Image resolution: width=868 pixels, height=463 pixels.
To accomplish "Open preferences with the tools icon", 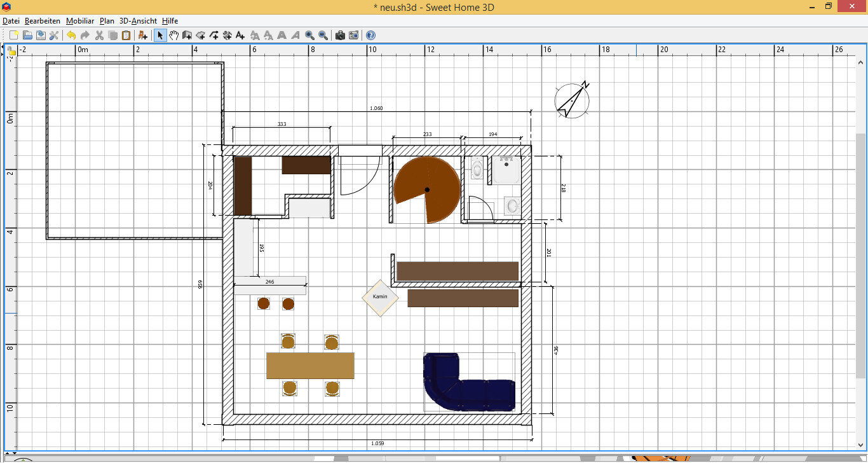I will click(54, 36).
